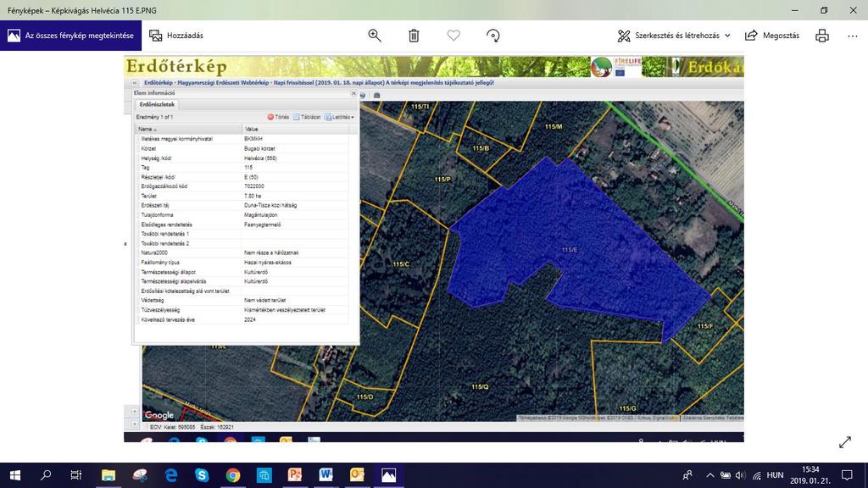The width and height of the screenshot is (868, 488).
Task: Click the 'Erdőgazdálkodó kód' row name
Action: tap(164, 186)
